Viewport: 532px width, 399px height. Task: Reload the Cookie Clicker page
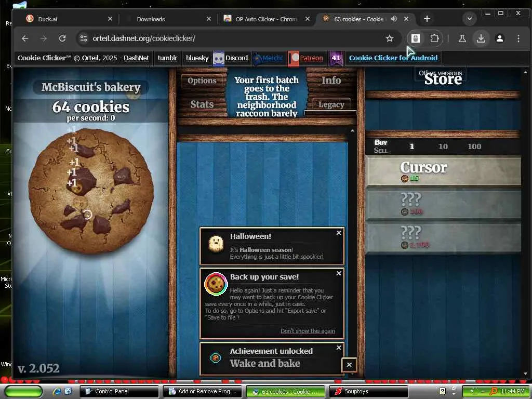pos(62,38)
